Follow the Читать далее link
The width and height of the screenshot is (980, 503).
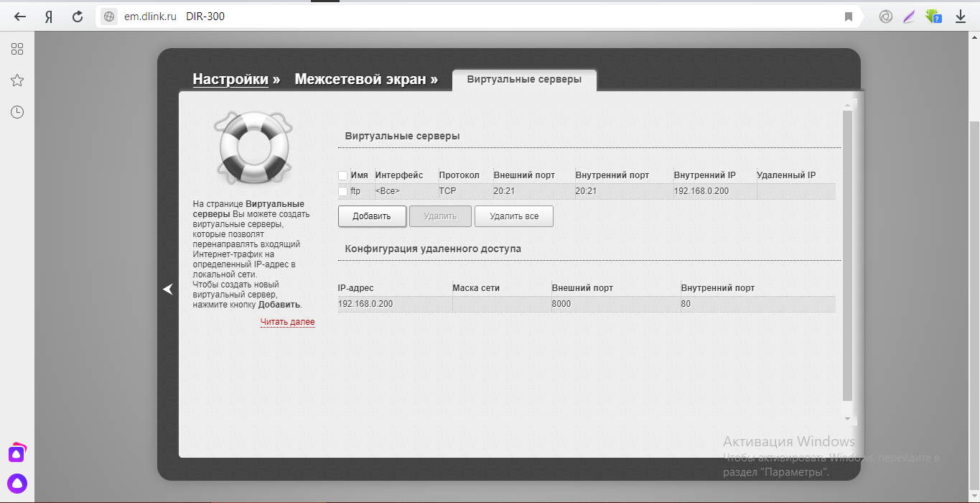tap(287, 322)
